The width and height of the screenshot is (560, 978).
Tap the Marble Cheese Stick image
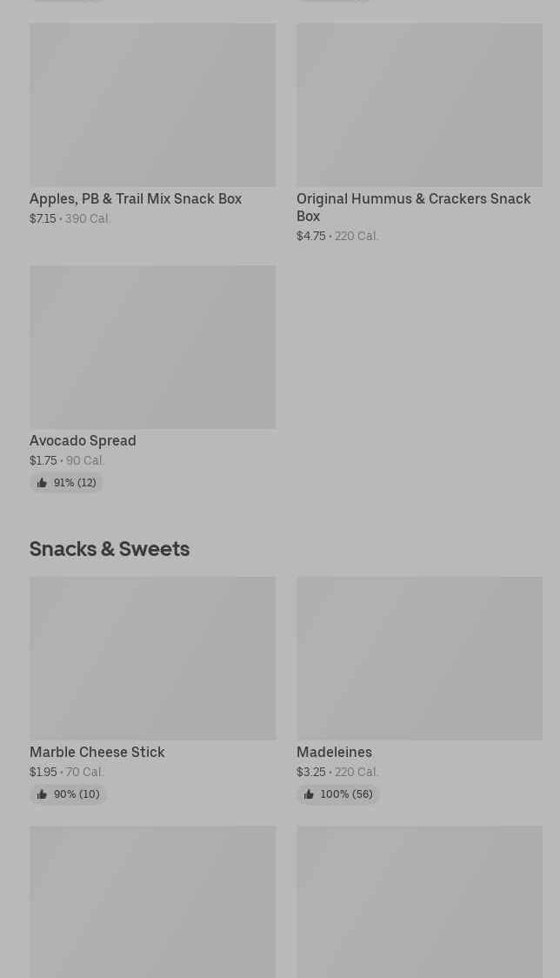(x=152, y=658)
